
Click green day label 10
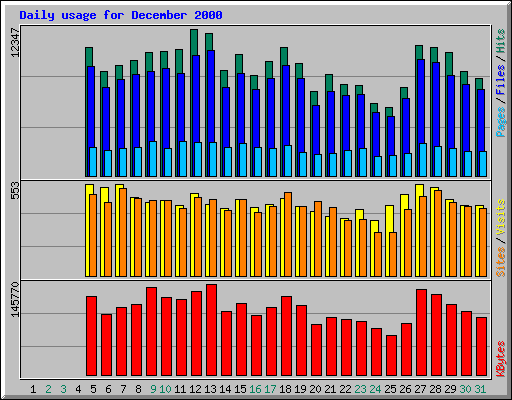tap(165, 389)
